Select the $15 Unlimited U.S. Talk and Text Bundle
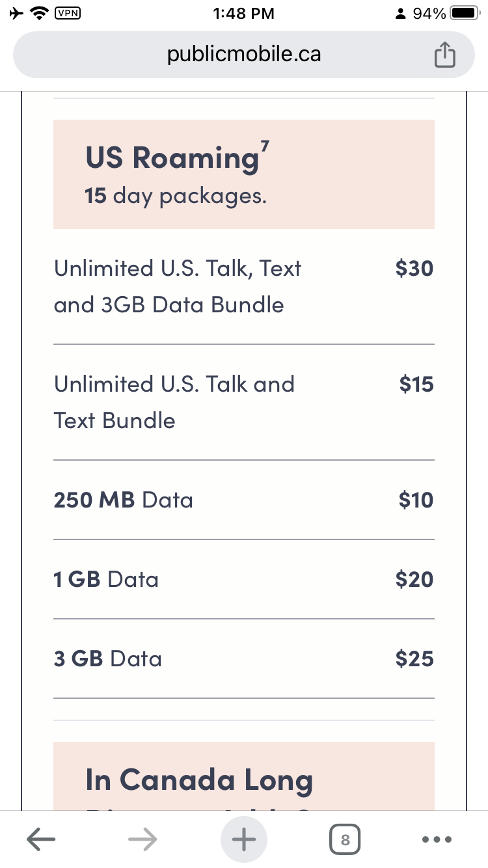 point(243,402)
